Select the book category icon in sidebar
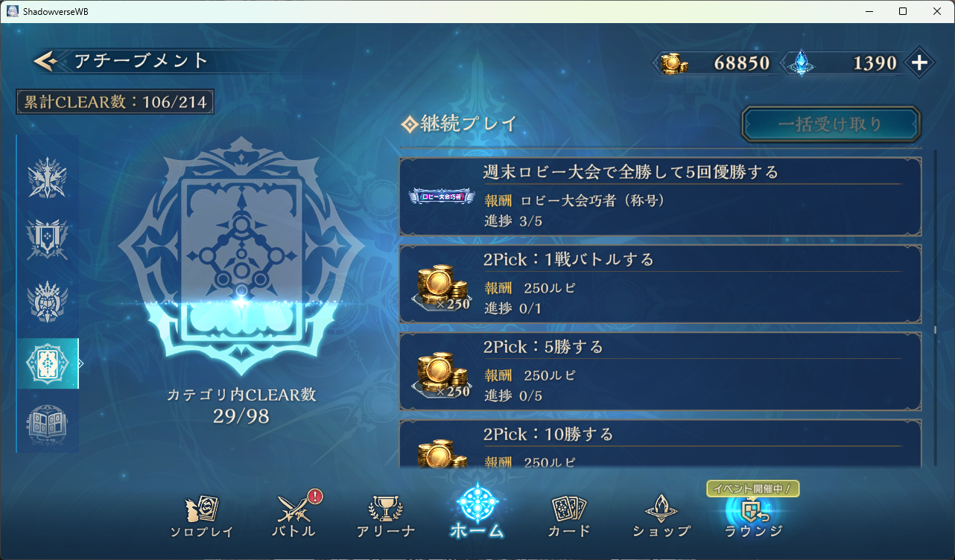The image size is (955, 560). click(48, 424)
